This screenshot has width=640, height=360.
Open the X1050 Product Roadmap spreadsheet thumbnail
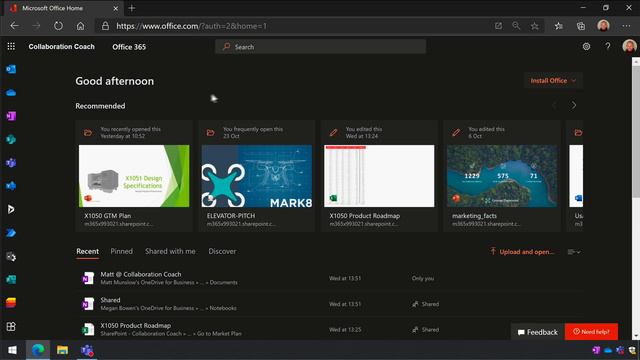click(x=379, y=176)
